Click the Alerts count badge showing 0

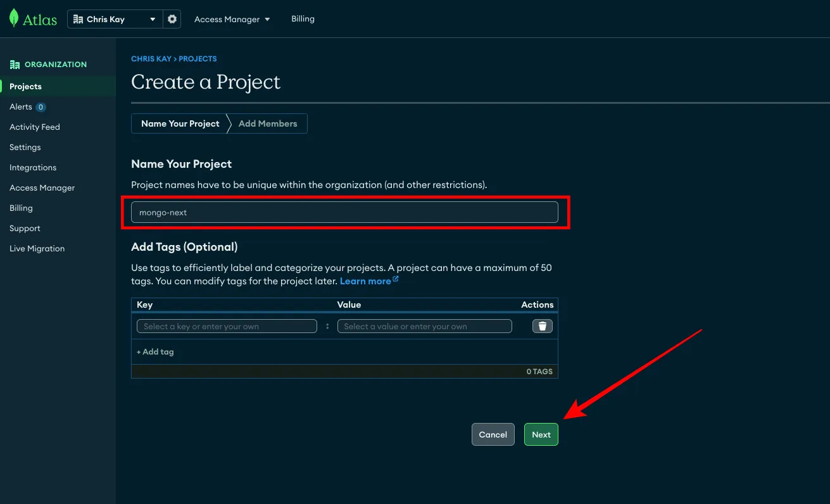pos(41,107)
